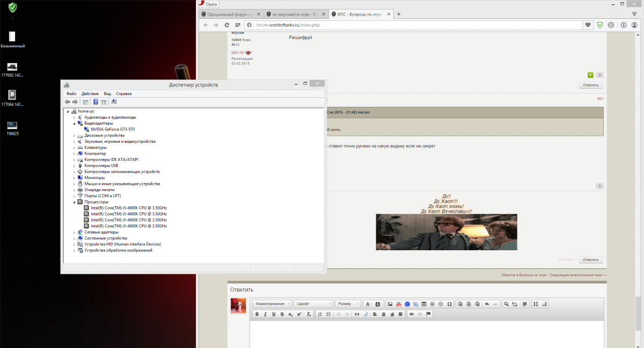Click the bottom Ответить button under the post
Image resolution: width=644 pixels, height=348 pixels.
(590, 259)
